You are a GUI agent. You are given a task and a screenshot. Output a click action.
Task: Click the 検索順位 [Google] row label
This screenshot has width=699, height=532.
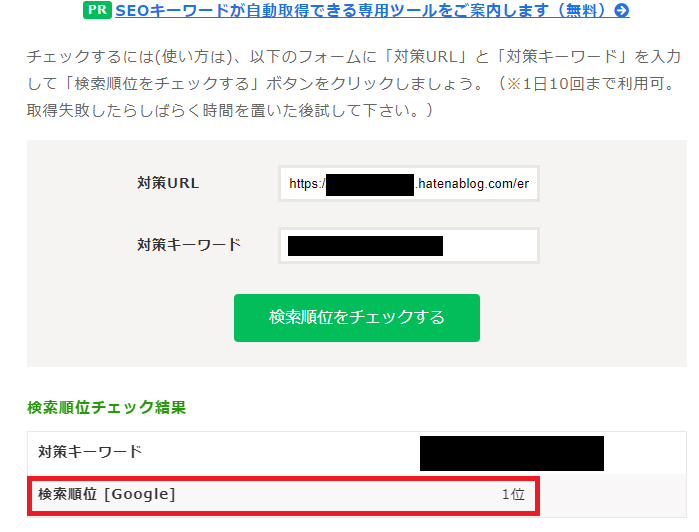(107, 495)
